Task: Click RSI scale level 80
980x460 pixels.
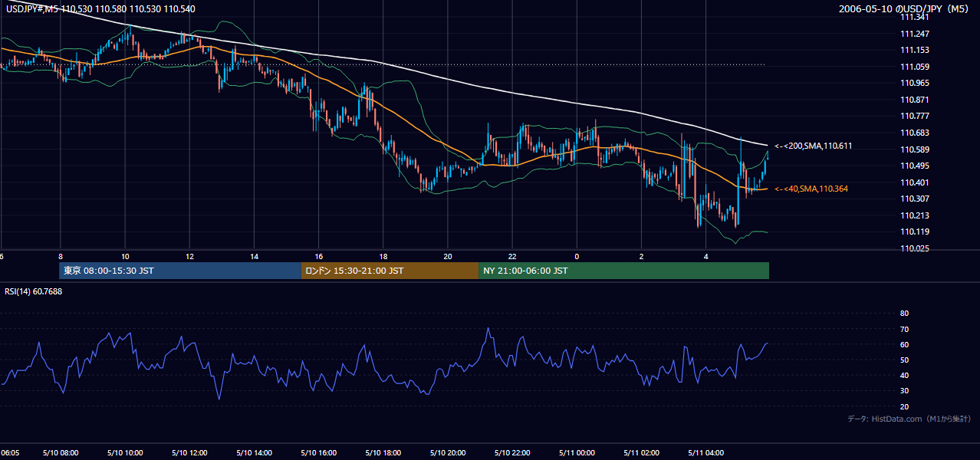Action: 904,314
